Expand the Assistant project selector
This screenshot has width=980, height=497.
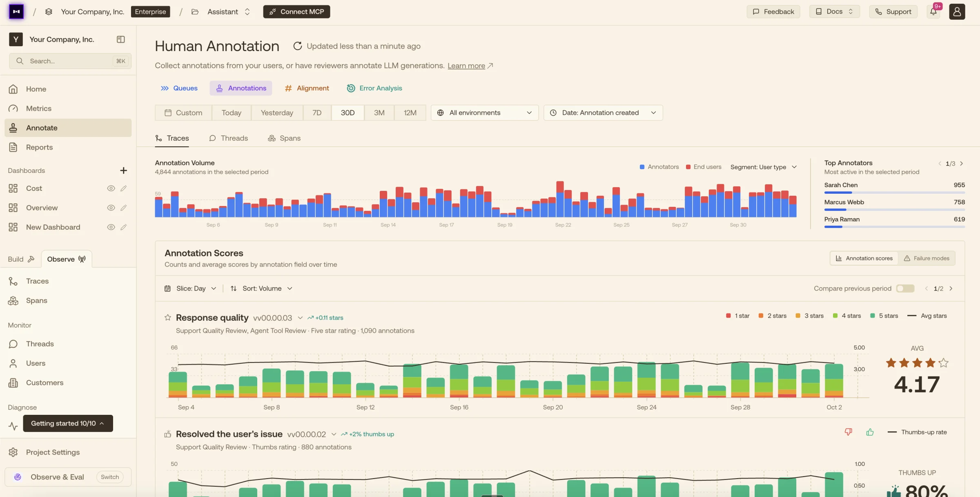(x=220, y=11)
